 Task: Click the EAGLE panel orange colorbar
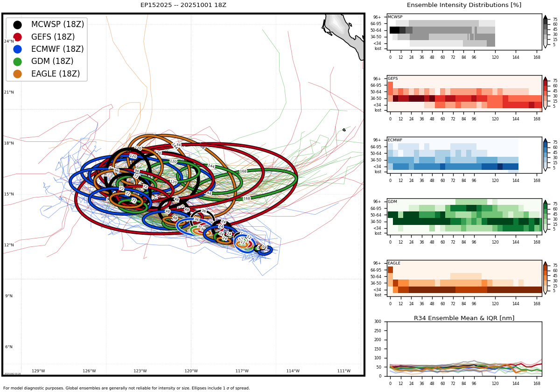coord(545,278)
